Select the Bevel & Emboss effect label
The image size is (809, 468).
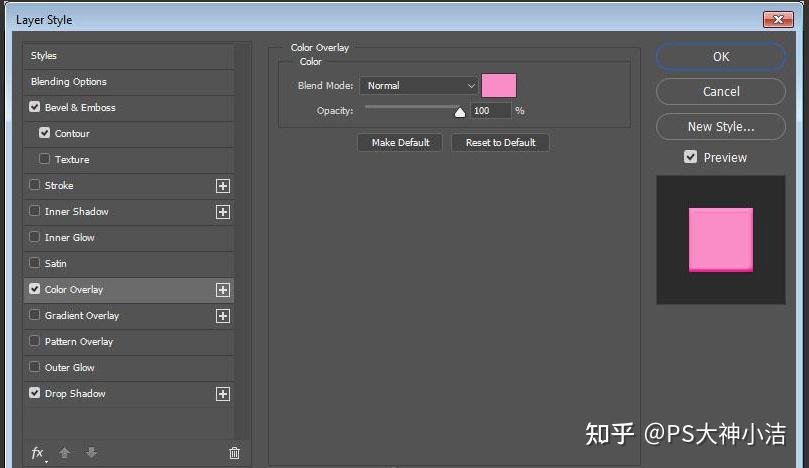point(80,107)
